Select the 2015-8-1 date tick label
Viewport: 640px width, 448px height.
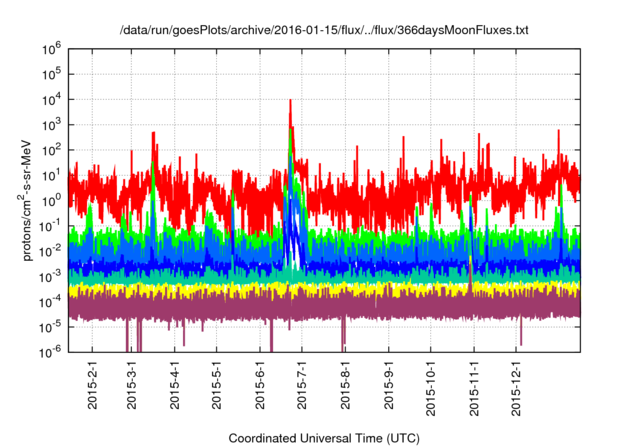(x=346, y=382)
